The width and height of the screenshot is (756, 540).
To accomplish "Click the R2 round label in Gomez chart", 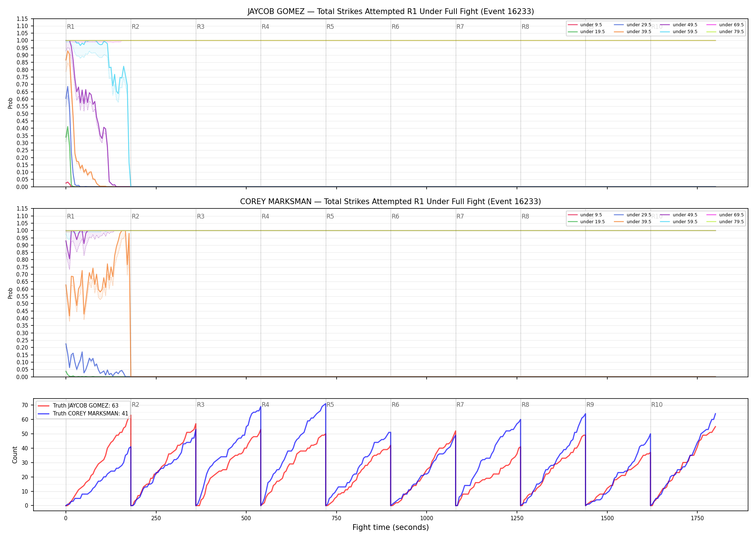I will [x=135, y=27].
